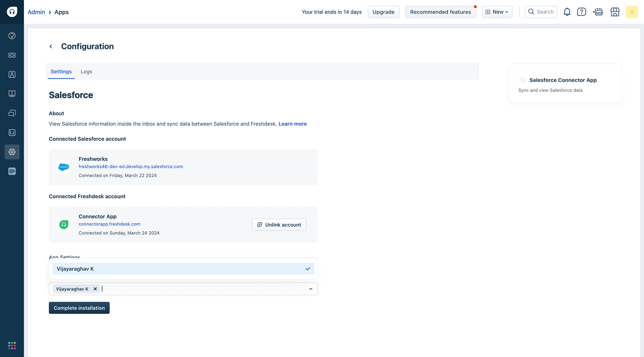This screenshot has height=357, width=644.
Task: Open the Freddy assistant icon in the header
Action: point(598,12)
